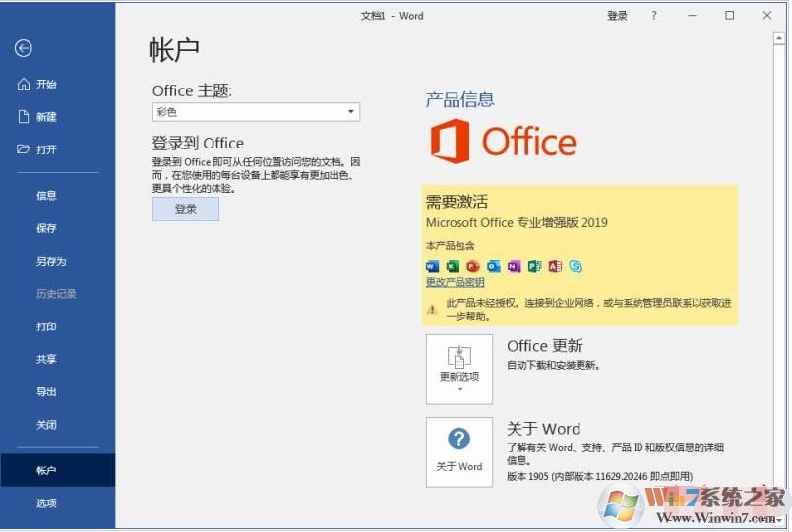The image size is (792, 532).
Task: Click 登录 in the title bar
Action: (x=617, y=16)
